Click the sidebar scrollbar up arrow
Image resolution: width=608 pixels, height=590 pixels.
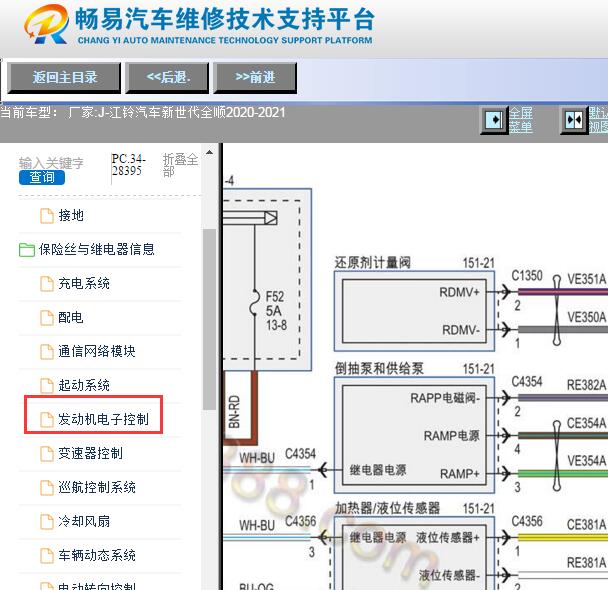[209, 152]
